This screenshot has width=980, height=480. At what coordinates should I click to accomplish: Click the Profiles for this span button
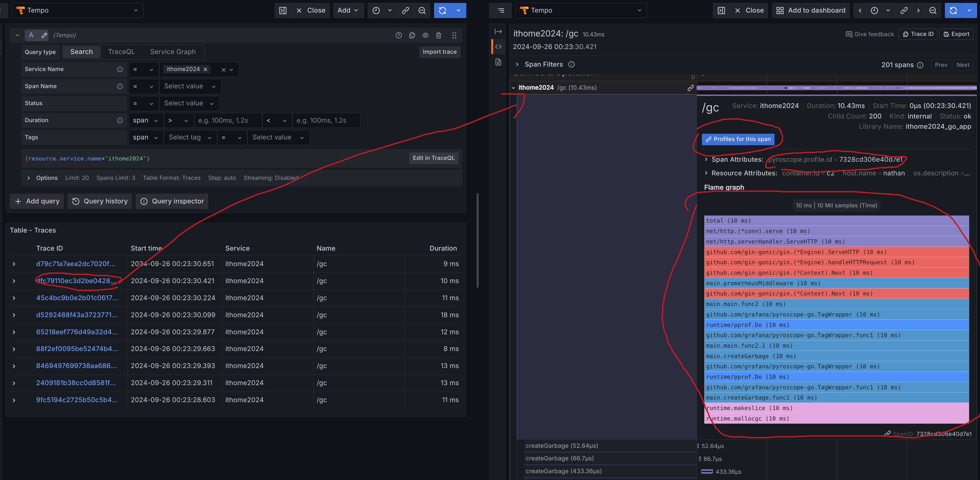point(738,139)
